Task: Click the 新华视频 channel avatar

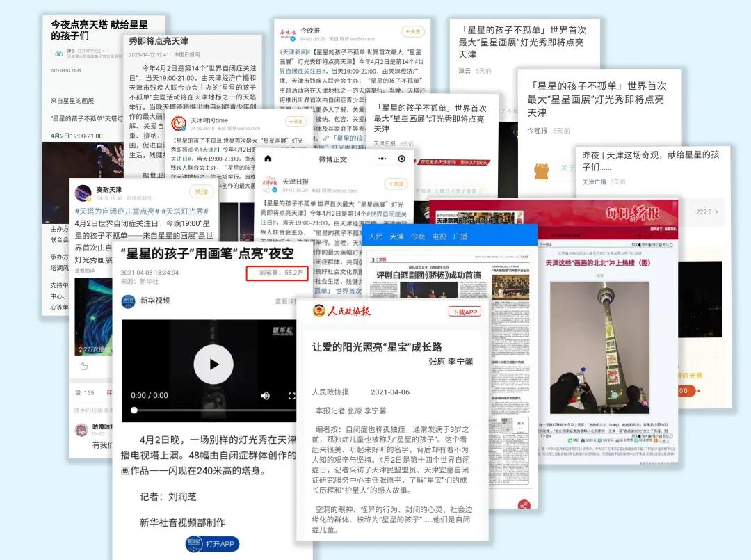Action: click(128, 301)
